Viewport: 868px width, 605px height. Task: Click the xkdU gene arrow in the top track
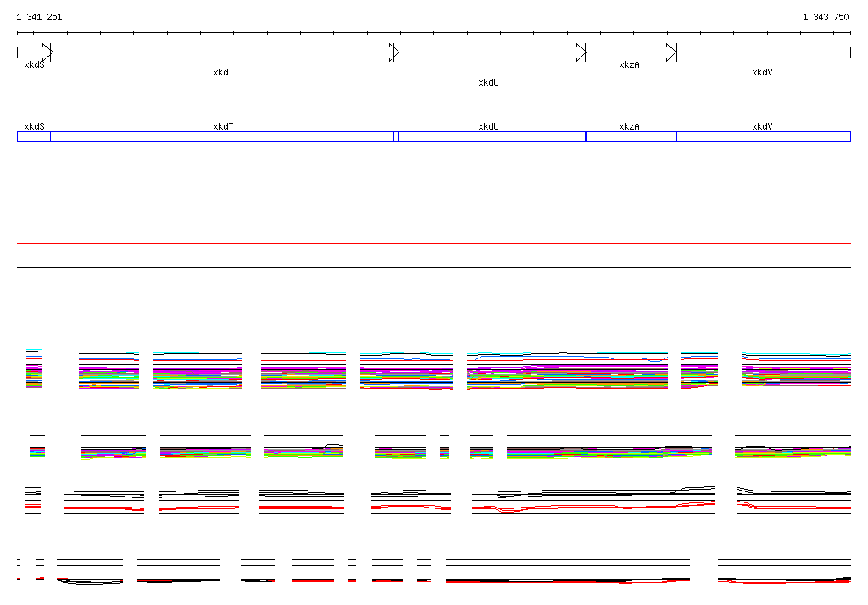click(x=489, y=53)
